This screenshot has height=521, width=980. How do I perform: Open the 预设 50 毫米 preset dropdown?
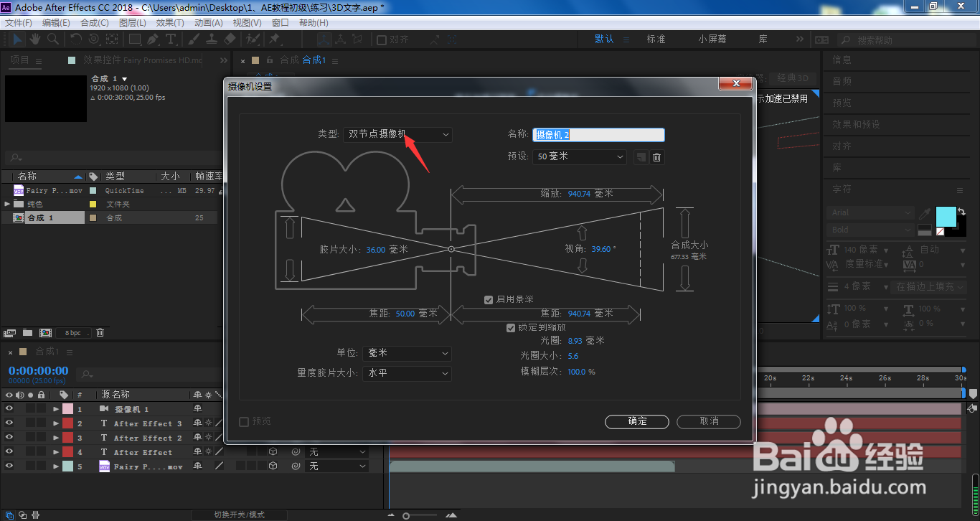(x=580, y=156)
